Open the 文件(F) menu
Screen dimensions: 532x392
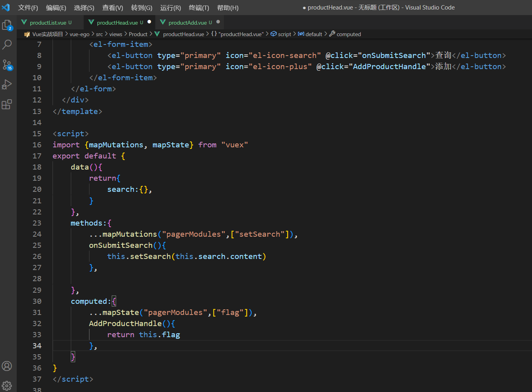pyautogui.click(x=28, y=8)
